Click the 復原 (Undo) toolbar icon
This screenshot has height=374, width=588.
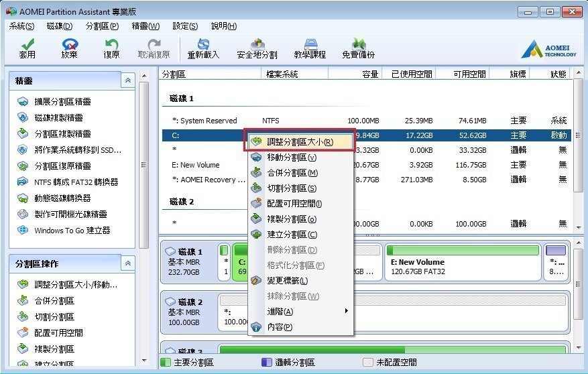(111, 49)
